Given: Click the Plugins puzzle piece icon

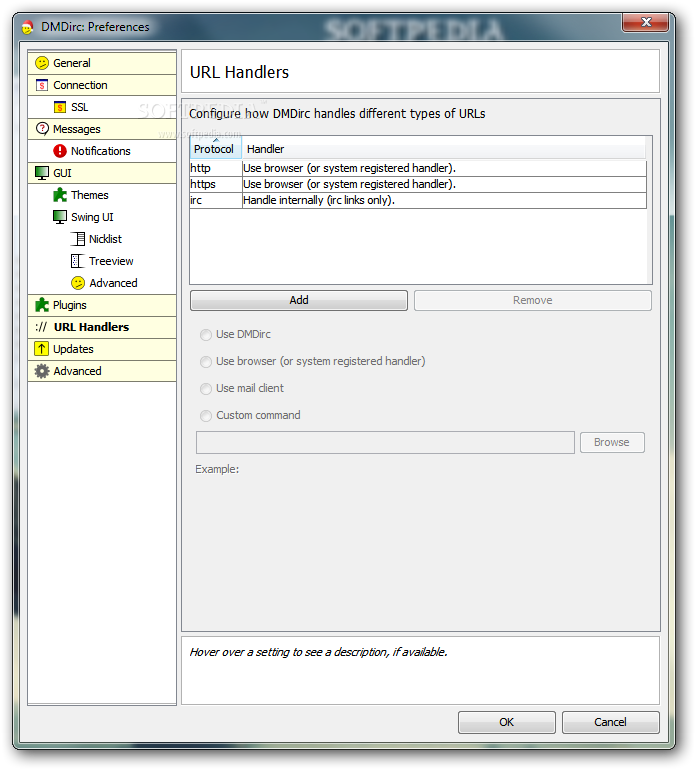Looking at the screenshot, I should point(42,305).
